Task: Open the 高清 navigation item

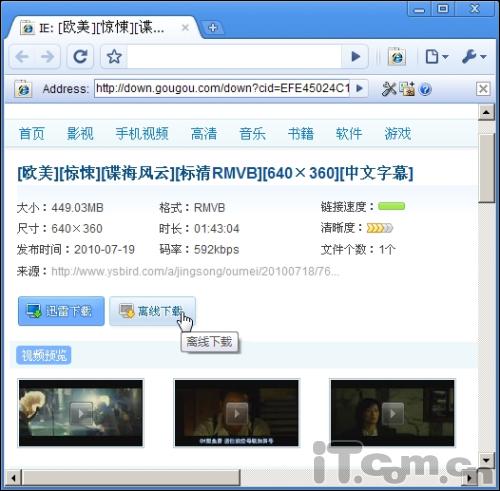Action: pyautogui.click(x=204, y=134)
